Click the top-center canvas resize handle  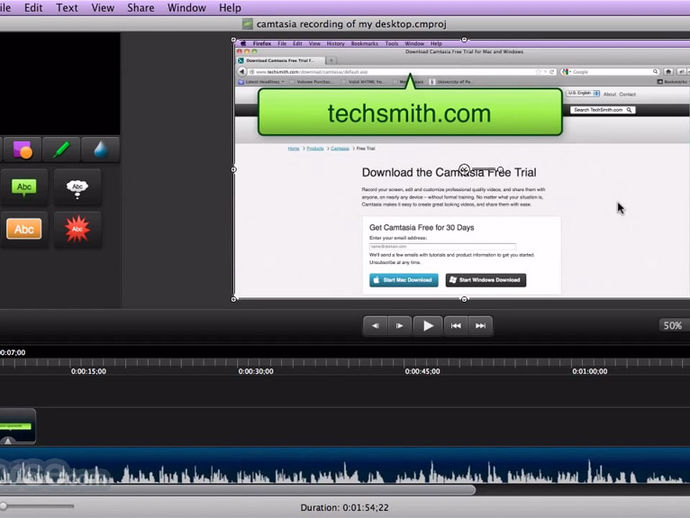pos(464,40)
